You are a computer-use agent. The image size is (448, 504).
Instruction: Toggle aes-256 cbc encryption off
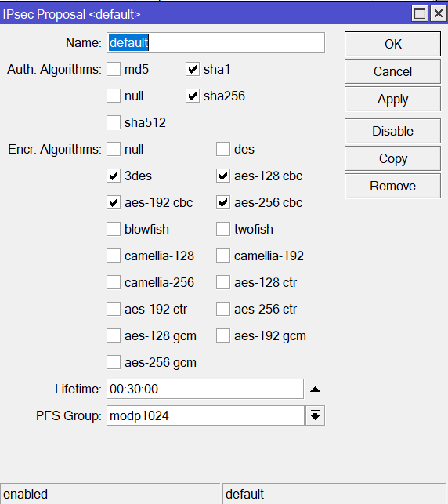pos(223,202)
